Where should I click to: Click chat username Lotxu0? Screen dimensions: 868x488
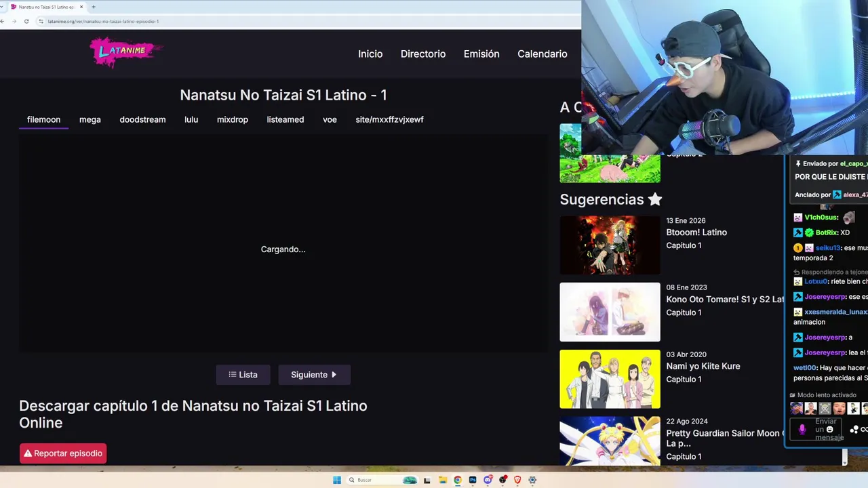tap(816, 281)
